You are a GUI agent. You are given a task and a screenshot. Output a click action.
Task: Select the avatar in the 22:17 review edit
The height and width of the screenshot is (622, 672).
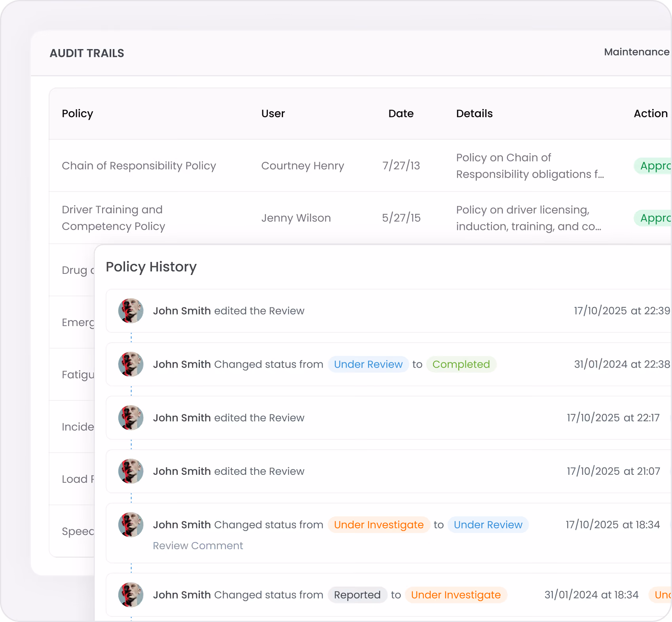(x=131, y=417)
